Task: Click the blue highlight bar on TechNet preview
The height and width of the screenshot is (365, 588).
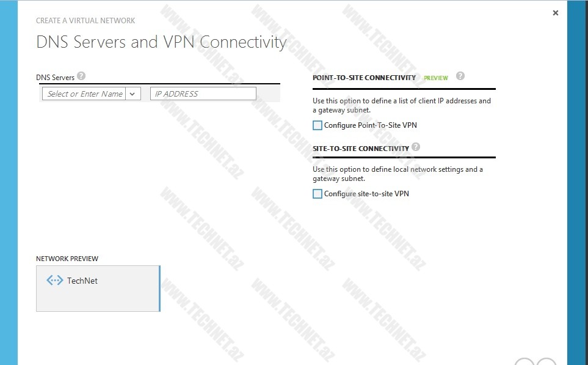Action: tap(159, 287)
